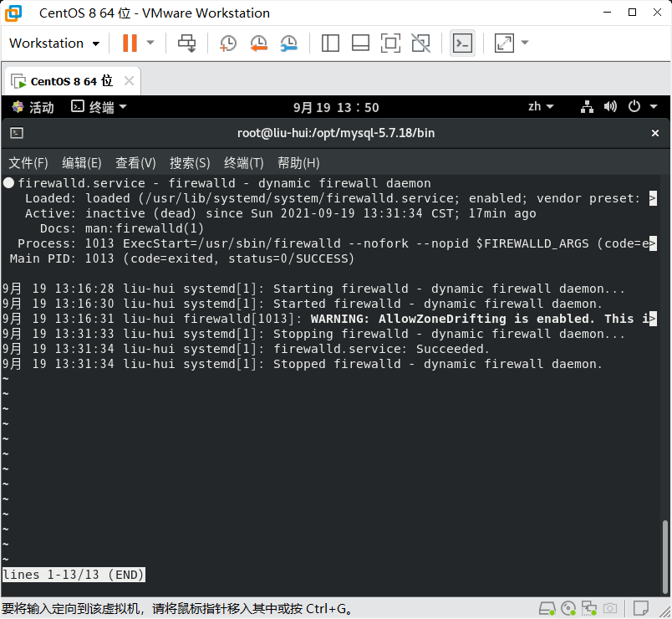Toggle the thumbnail bar view icon
The width and height of the screenshot is (672, 619).
coord(360,43)
